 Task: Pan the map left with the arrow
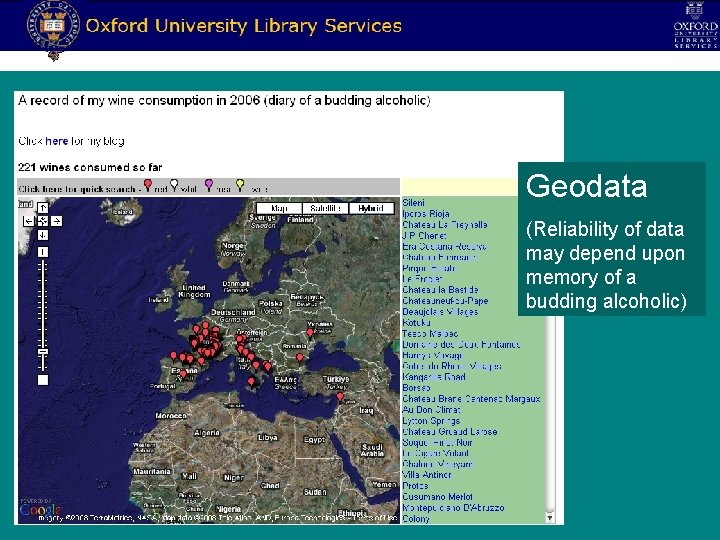(x=28, y=221)
